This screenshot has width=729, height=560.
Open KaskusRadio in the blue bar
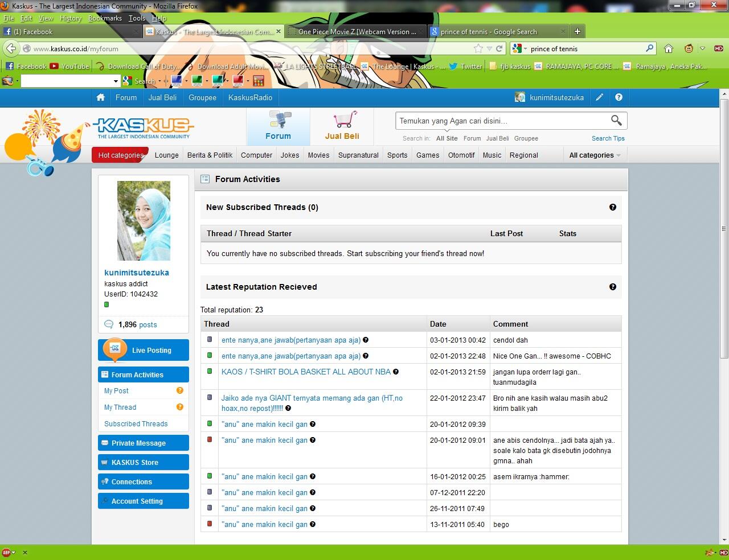(250, 97)
